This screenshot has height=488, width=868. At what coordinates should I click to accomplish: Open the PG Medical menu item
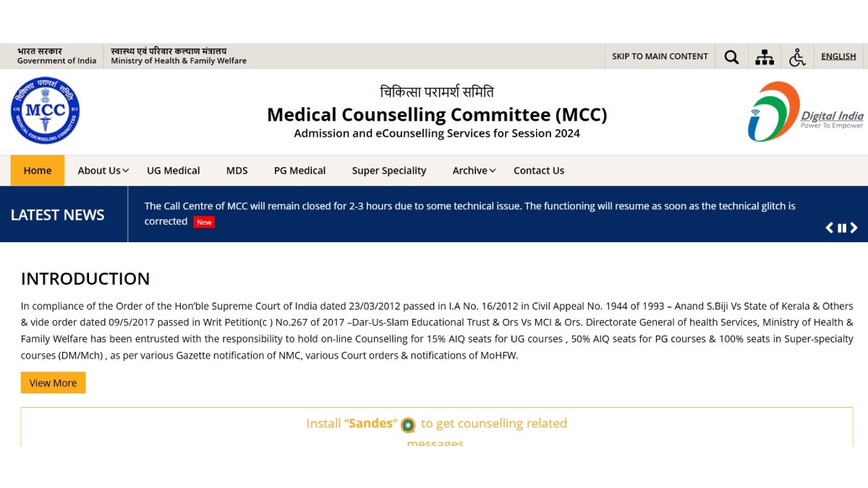(x=299, y=171)
